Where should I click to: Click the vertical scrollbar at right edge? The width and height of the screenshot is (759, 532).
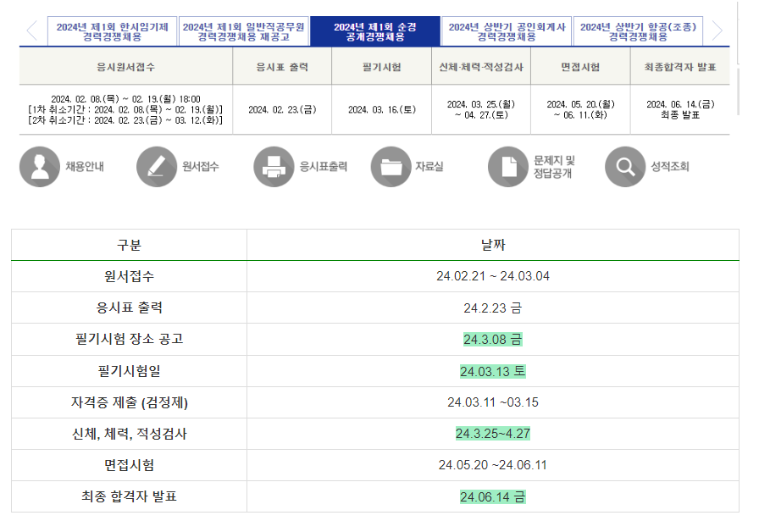pyautogui.click(x=738, y=91)
